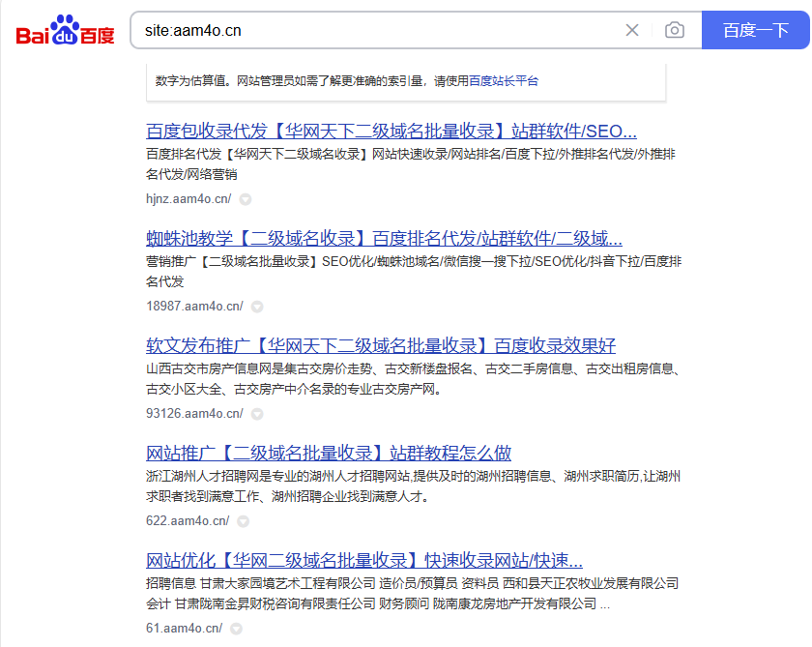The width and height of the screenshot is (812, 647).
Task: Click snippet starting 百度排名代发【华网天下二级域名收录】
Action: coord(411,164)
